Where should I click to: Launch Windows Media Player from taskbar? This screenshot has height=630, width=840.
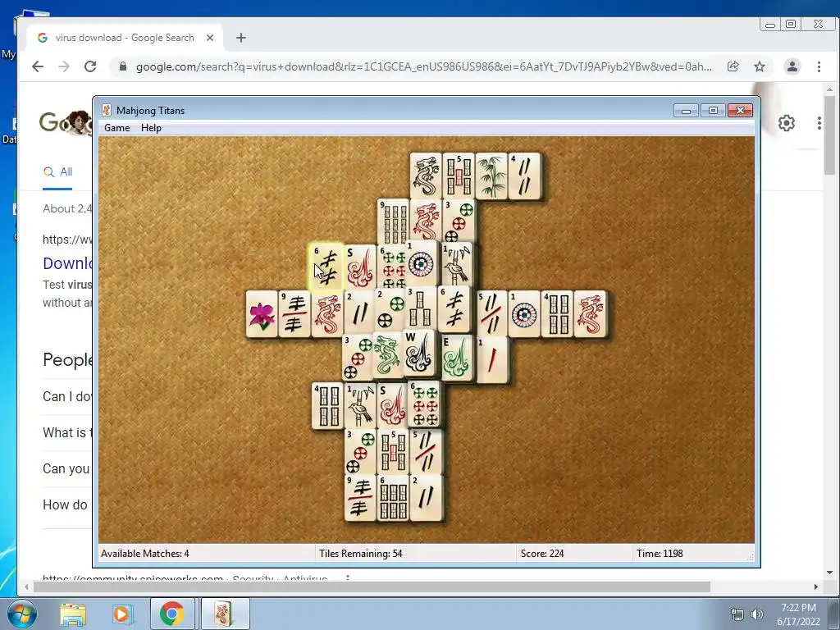(x=121, y=614)
